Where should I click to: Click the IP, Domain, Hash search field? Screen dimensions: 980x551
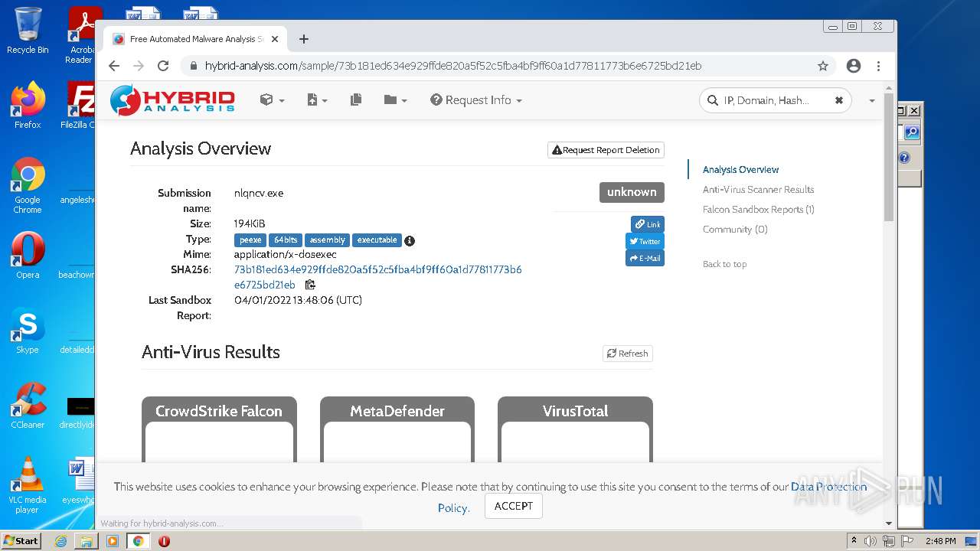773,100
